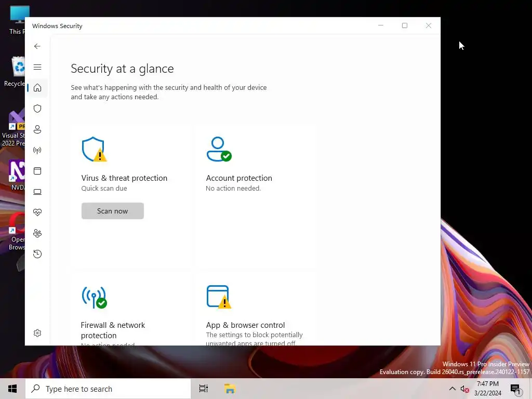Click the taskbar search box
Viewport: 532px width, 399px height.
[x=108, y=389]
